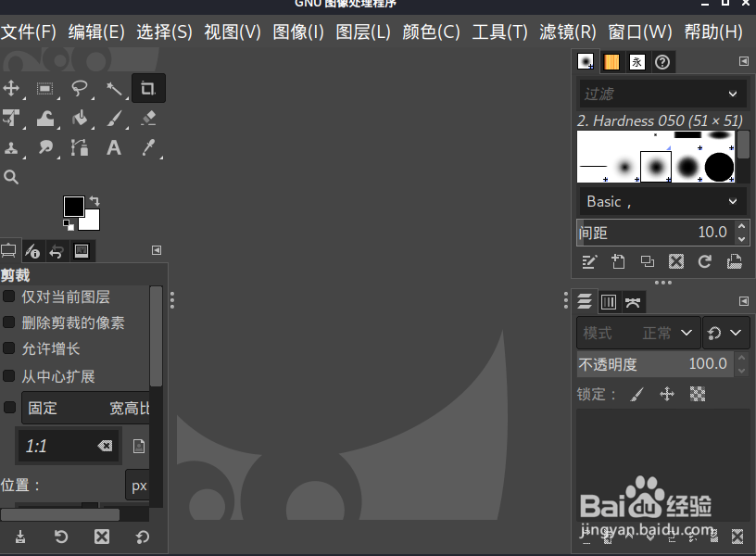The height and width of the screenshot is (556, 756).
Task: Switch to the Eraser tool
Action: (x=147, y=118)
